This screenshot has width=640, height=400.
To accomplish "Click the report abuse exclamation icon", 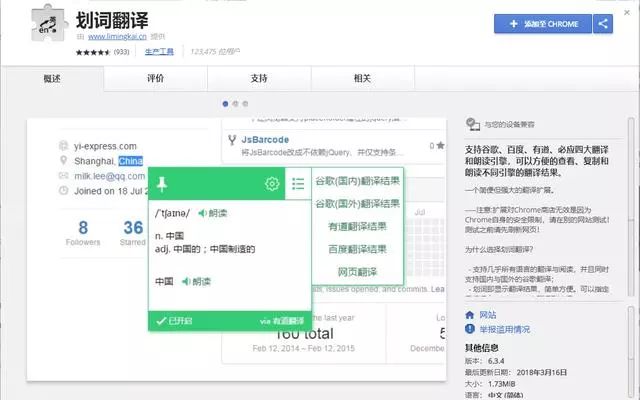I will pyautogui.click(x=470, y=328).
